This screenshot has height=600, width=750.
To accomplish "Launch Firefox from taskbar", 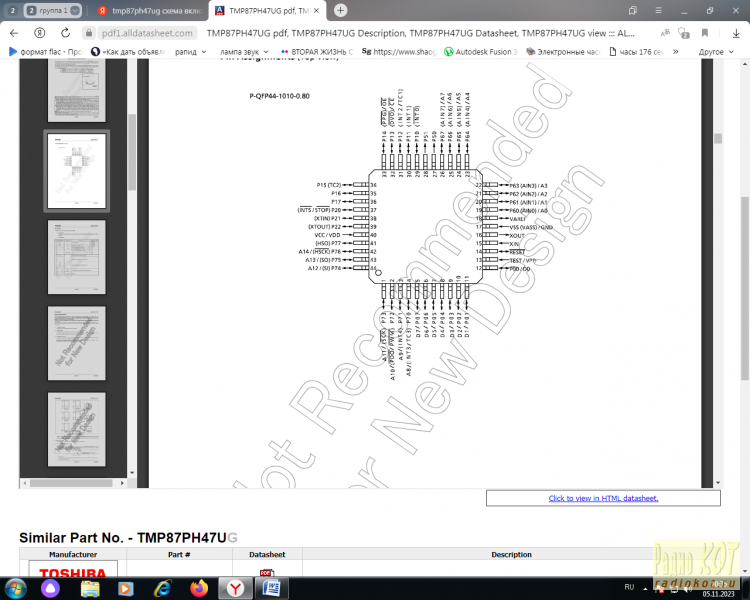I will (199, 588).
